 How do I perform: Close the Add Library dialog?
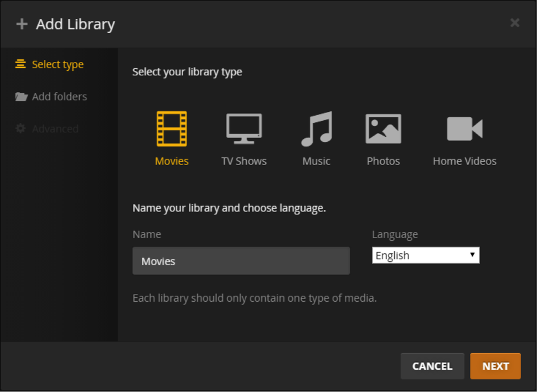coord(515,23)
